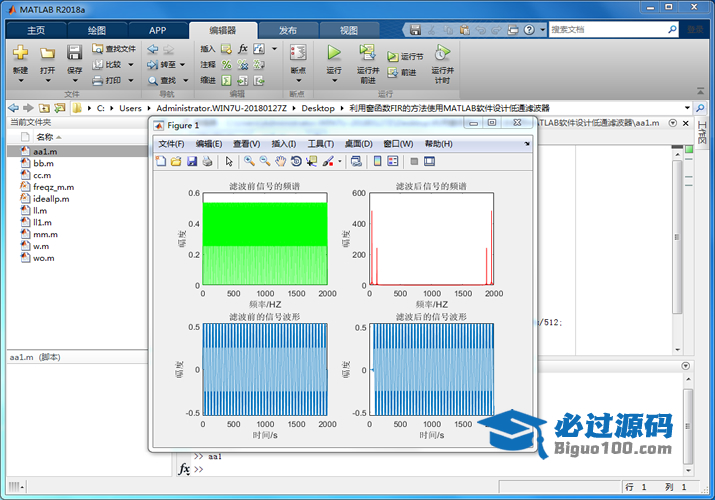Expand the 查找 dropdown arrow
Image resolution: width=715 pixels, height=500 pixels.
186,81
